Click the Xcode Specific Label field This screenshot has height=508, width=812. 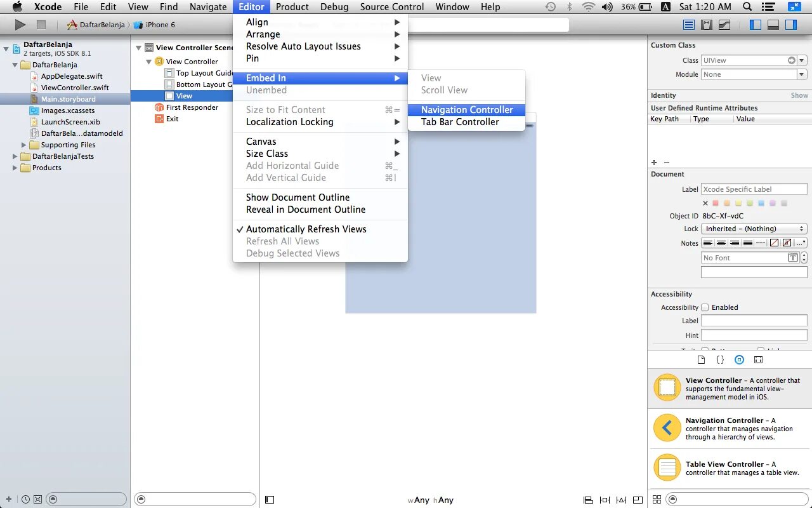[754, 189]
